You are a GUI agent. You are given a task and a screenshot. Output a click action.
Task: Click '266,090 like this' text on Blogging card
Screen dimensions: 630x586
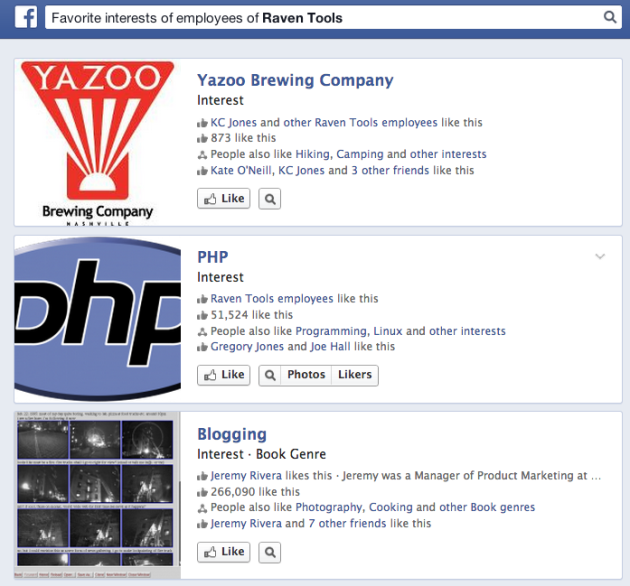[x=255, y=492]
